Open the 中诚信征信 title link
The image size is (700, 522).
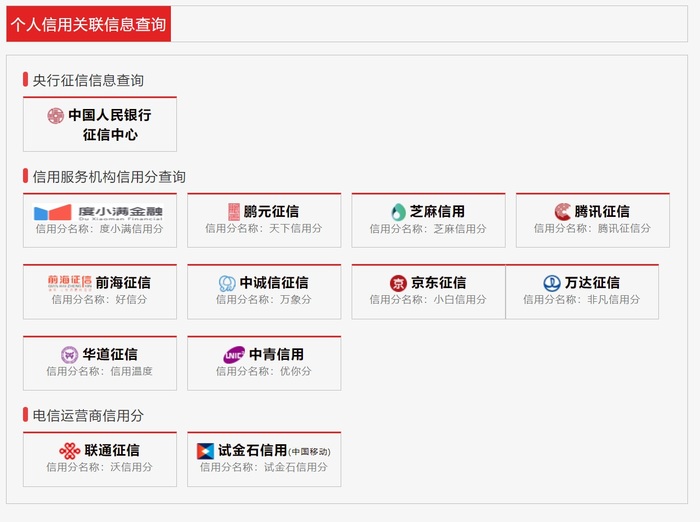(274, 283)
